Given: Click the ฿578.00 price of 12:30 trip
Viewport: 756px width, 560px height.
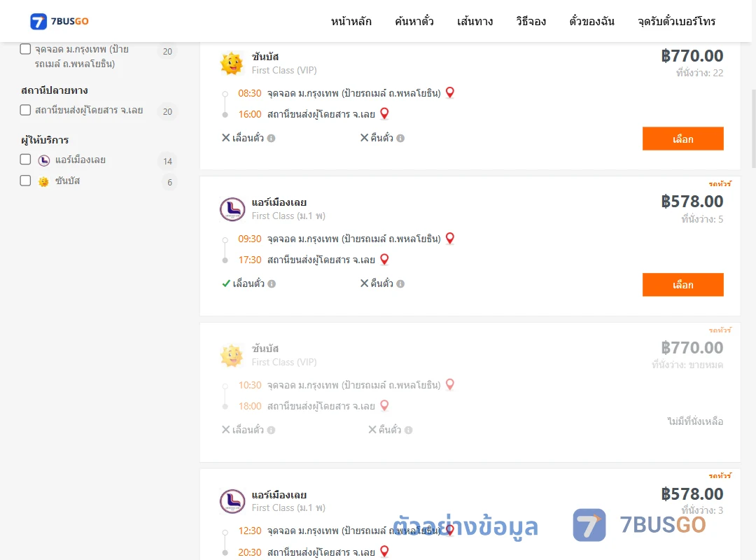Looking at the screenshot, I should pyautogui.click(x=692, y=494).
